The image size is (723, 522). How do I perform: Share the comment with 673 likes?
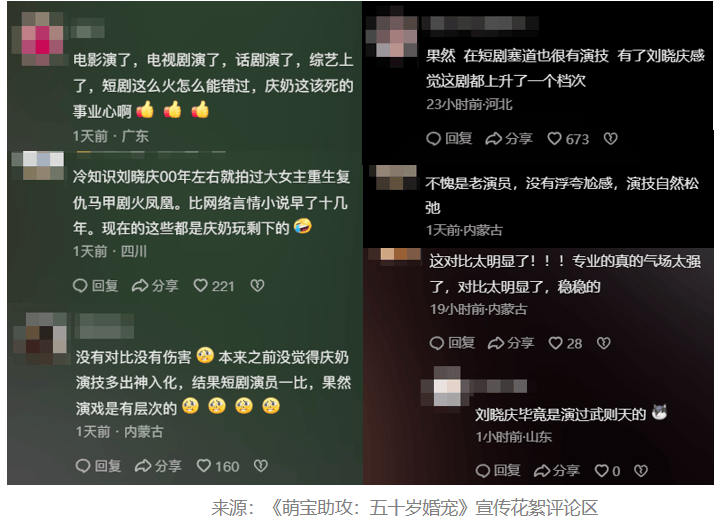[509, 139]
